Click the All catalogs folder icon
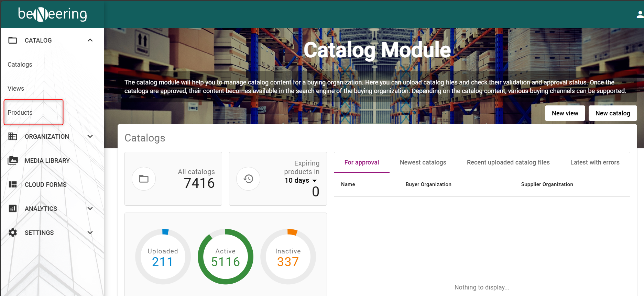The height and width of the screenshot is (296, 644). pyautogui.click(x=144, y=179)
